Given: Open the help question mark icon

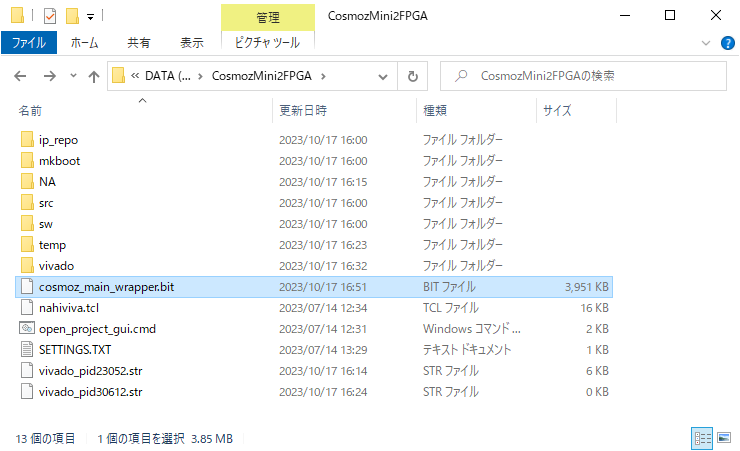Looking at the screenshot, I should [x=727, y=43].
